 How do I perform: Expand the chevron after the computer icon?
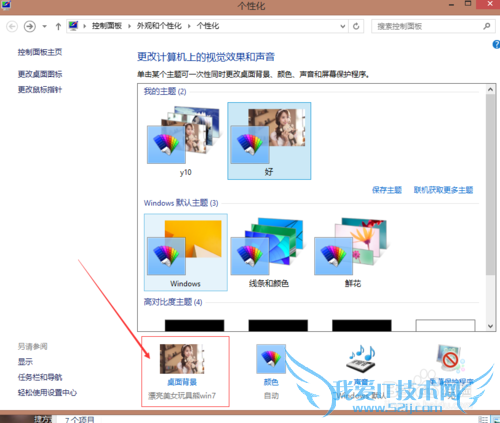tap(85, 26)
